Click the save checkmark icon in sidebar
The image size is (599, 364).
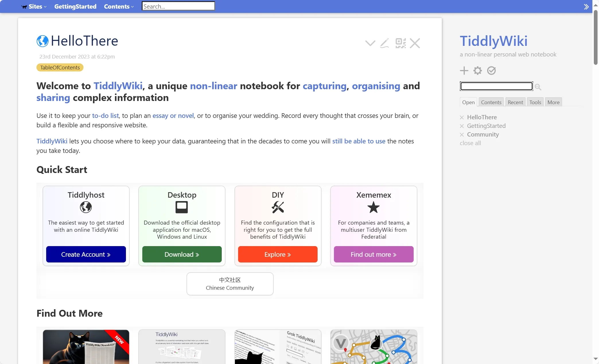(x=491, y=70)
